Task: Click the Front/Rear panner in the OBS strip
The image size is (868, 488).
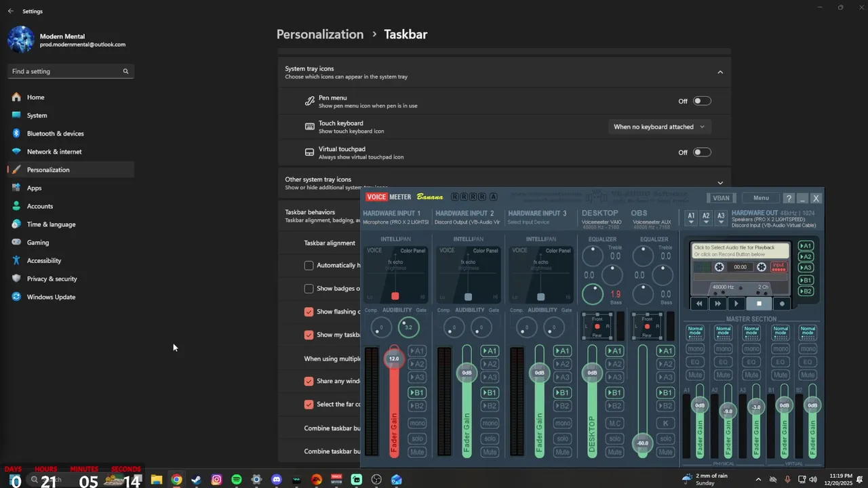Action: coord(646,326)
